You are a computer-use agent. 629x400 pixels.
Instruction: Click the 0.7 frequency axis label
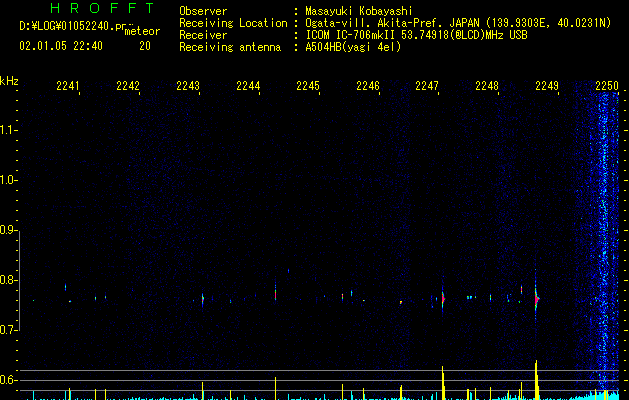click(8, 330)
